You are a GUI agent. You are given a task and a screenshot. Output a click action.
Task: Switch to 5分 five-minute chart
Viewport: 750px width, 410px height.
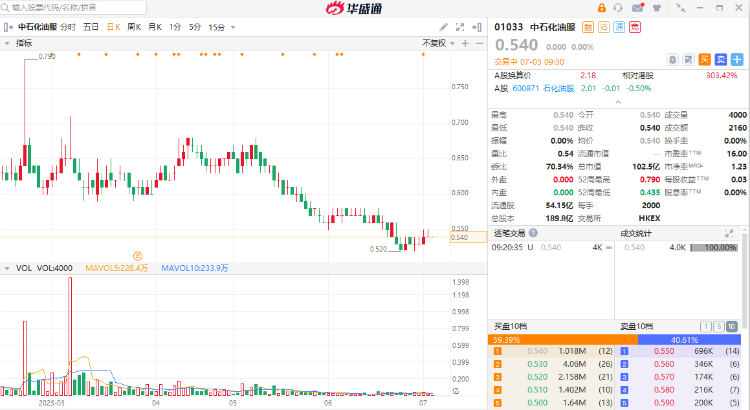[x=195, y=27]
